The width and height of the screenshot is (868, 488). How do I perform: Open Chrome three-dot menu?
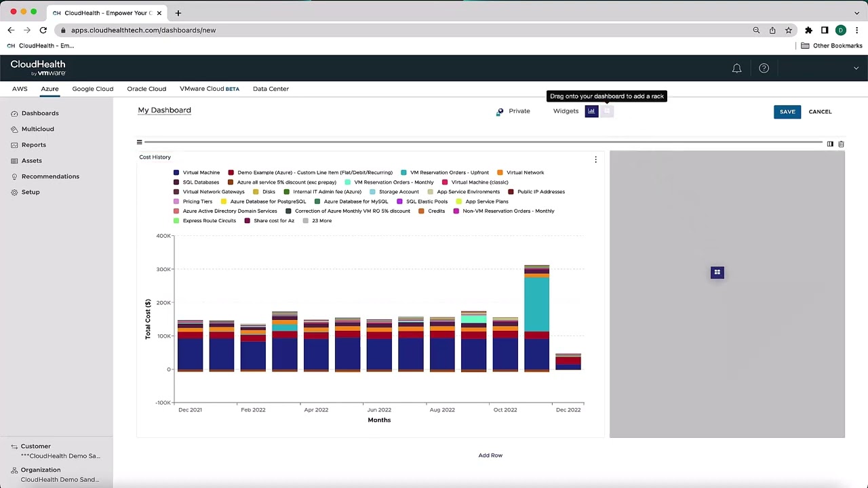856,30
